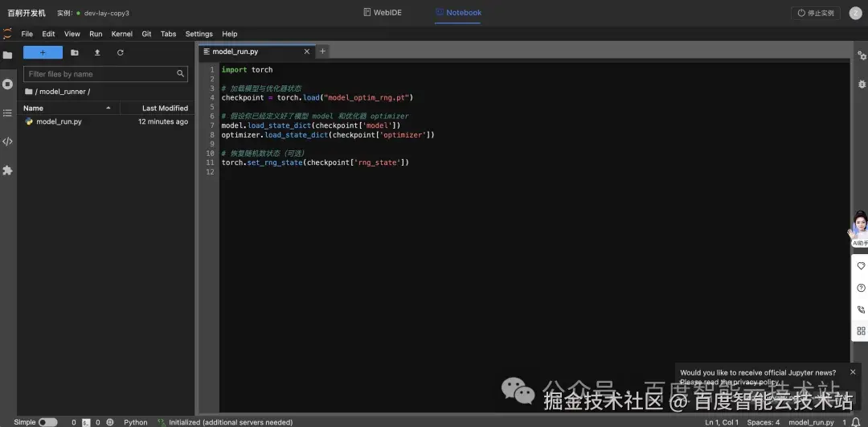The height and width of the screenshot is (427, 868).
Task: Open the File menu
Action: (27, 34)
